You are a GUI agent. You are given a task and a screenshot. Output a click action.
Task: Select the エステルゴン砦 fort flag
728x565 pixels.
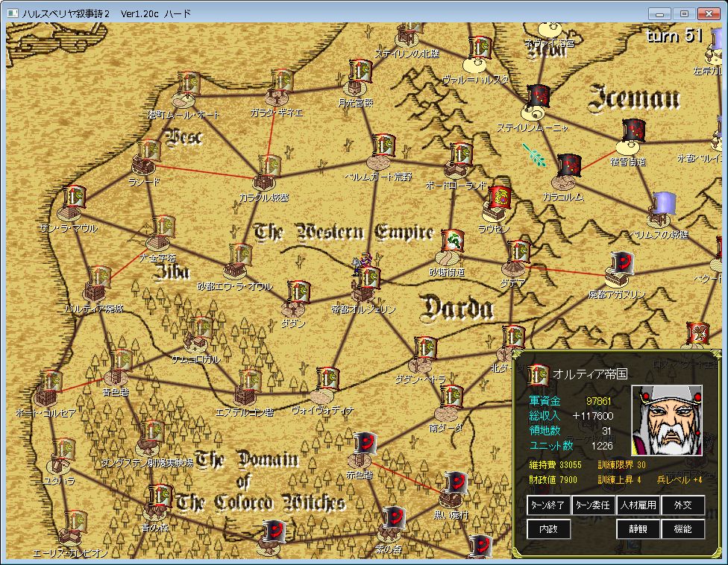click(251, 380)
